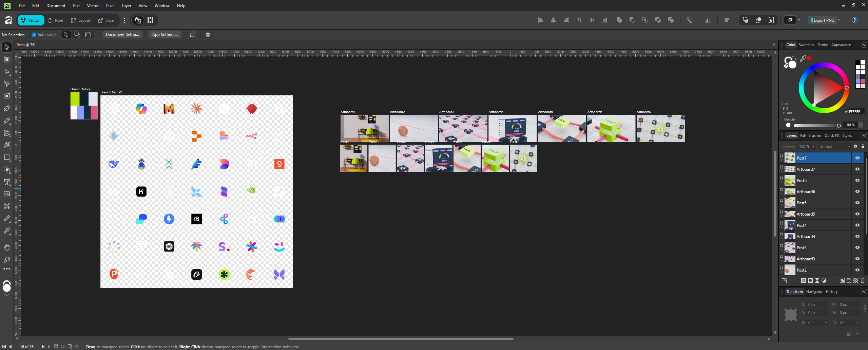Open the snapping options dropdown arrow
Viewport: 868px width, 350px height.
pyautogui.click(x=799, y=20)
